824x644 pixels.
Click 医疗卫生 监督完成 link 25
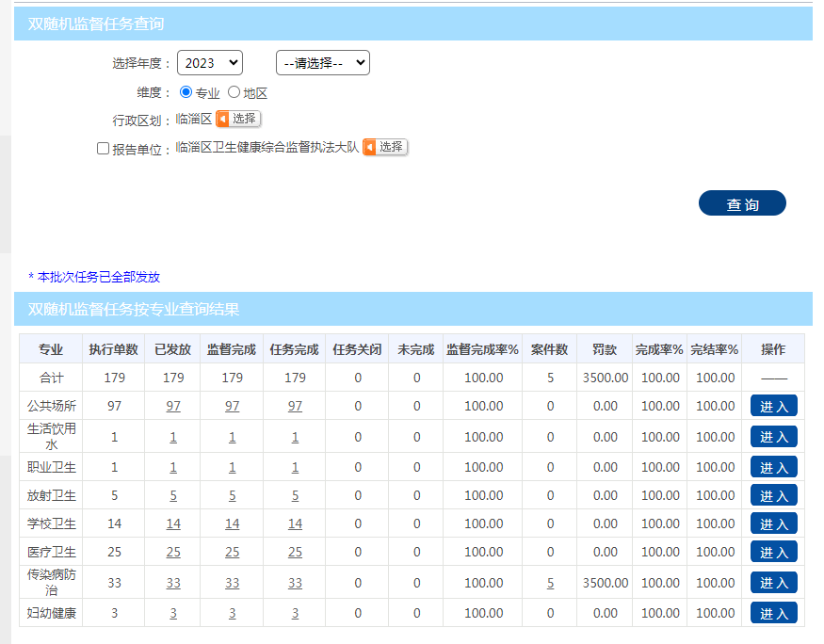pos(232,552)
